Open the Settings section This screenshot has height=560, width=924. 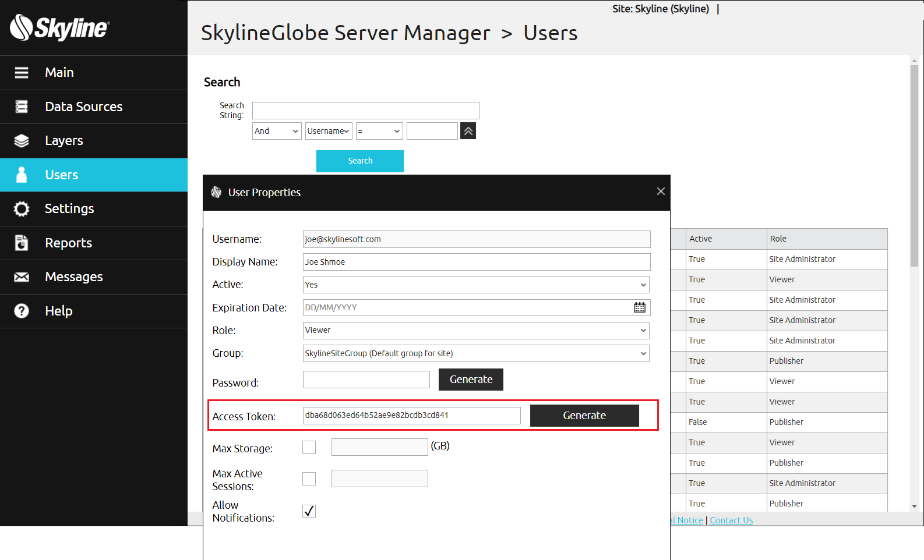click(94, 209)
